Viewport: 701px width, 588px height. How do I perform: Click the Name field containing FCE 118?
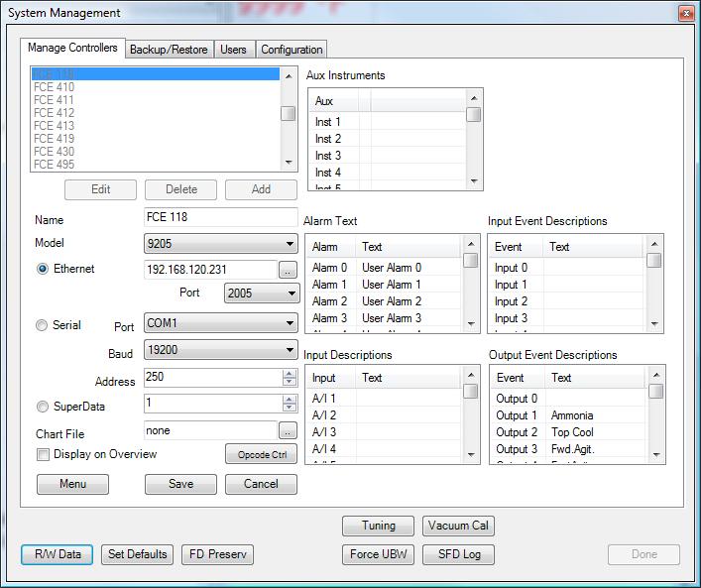[x=221, y=217]
